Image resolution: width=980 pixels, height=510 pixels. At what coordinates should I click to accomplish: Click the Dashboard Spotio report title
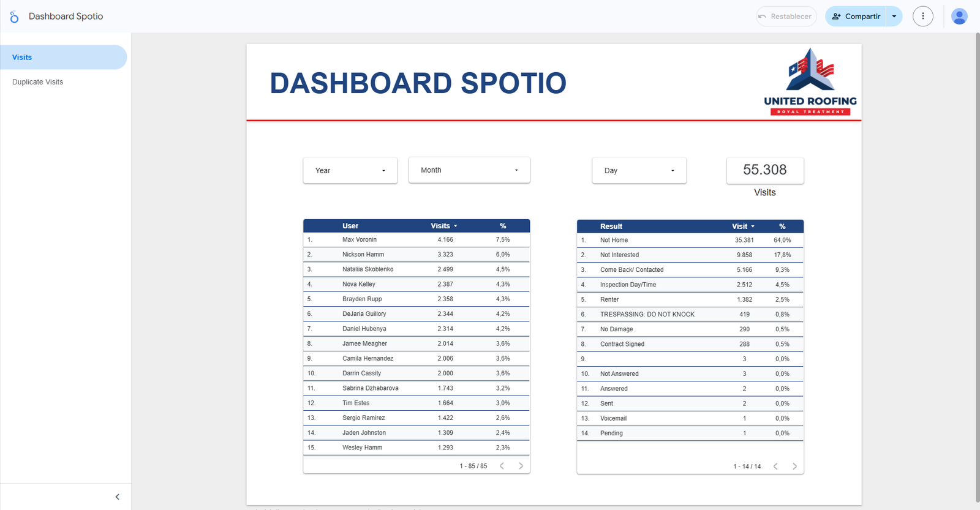point(66,17)
